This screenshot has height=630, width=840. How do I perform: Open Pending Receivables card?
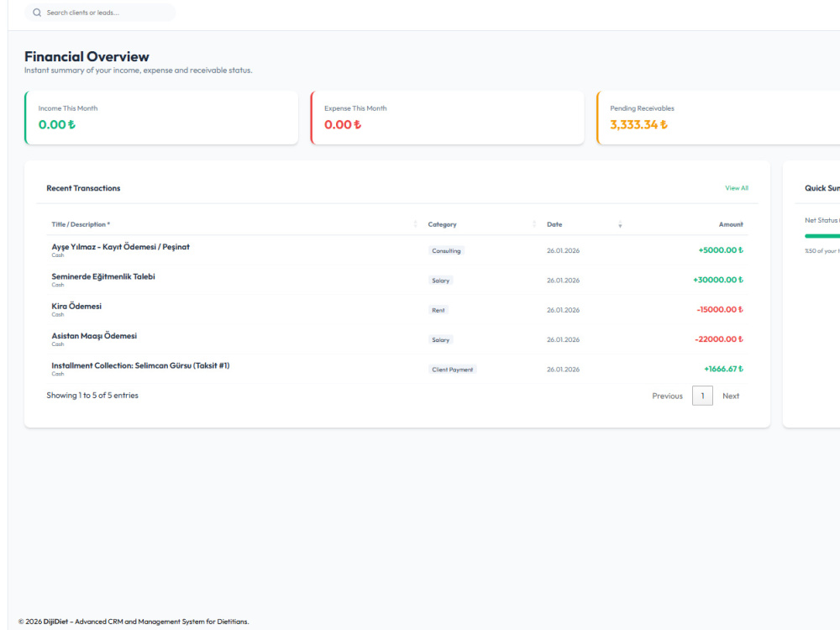click(718, 118)
